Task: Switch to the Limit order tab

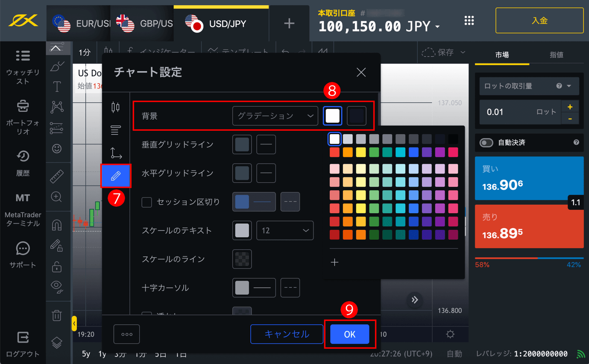Action: 556,55
